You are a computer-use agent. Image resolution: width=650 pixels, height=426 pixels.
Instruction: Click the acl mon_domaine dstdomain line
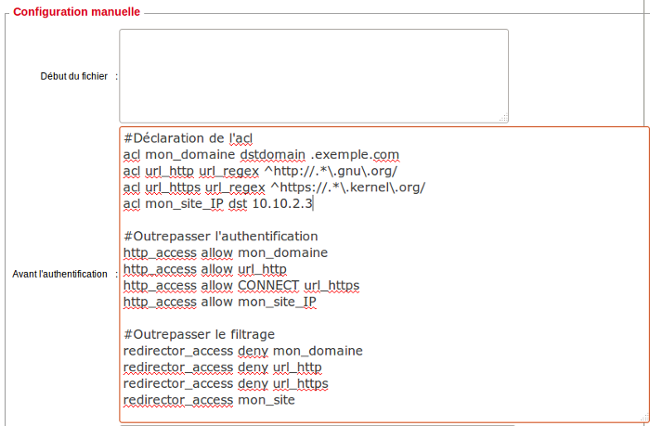coord(260,155)
